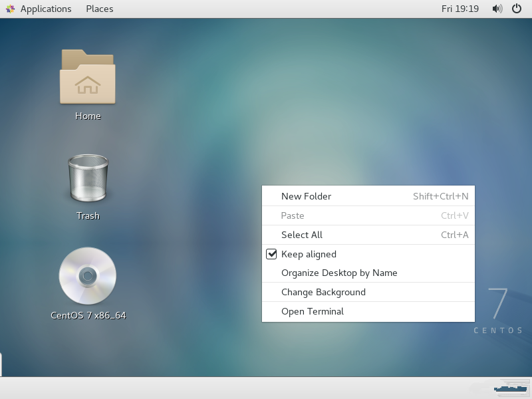532x399 pixels.
Task: Click the workspace switcher in bottom panel
Action: (x=511, y=388)
